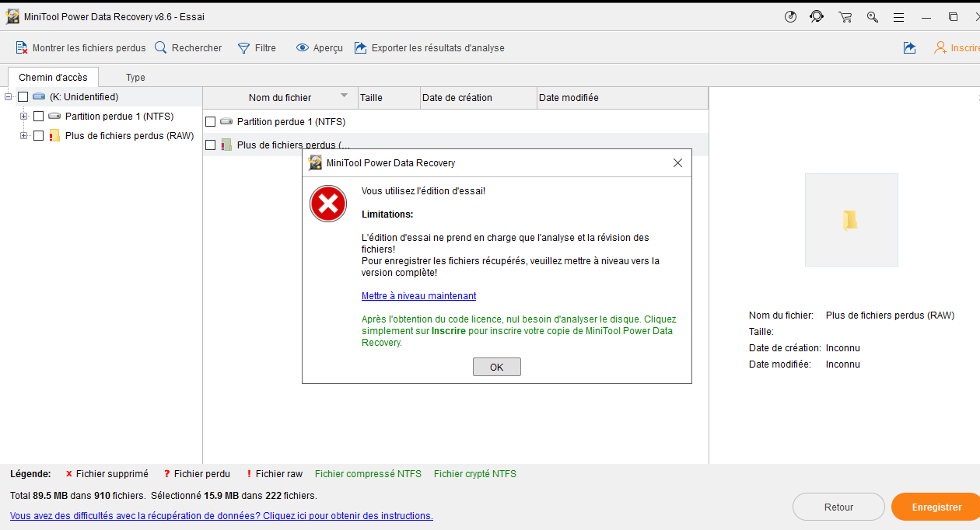Click the 'Total 89.5 MB dans 910 fichiers' status text

(78, 495)
